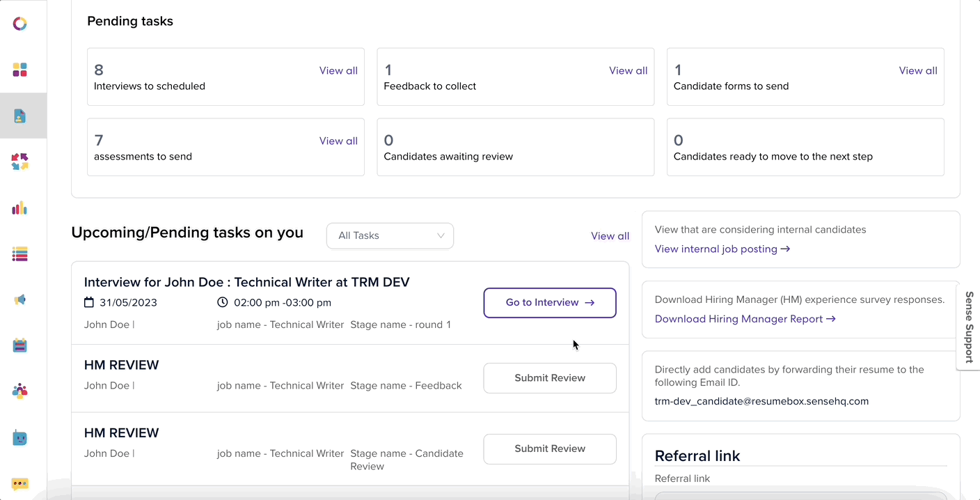Open the people group sidebar icon
This screenshot has width=980, height=500.
(x=20, y=391)
